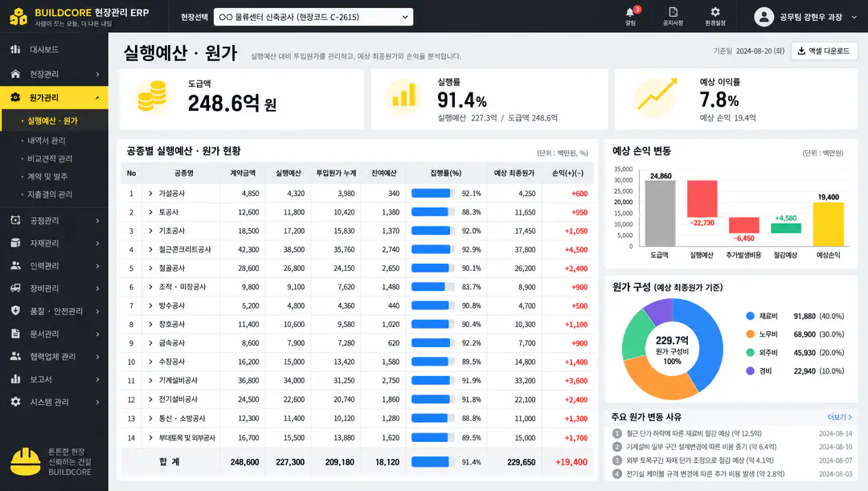Screen dimensions: 868x491
Task: Click the 장비관리 truck icon
Action: click(15, 288)
